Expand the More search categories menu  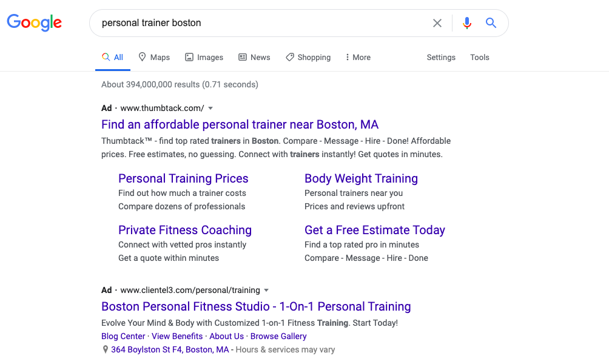point(357,57)
